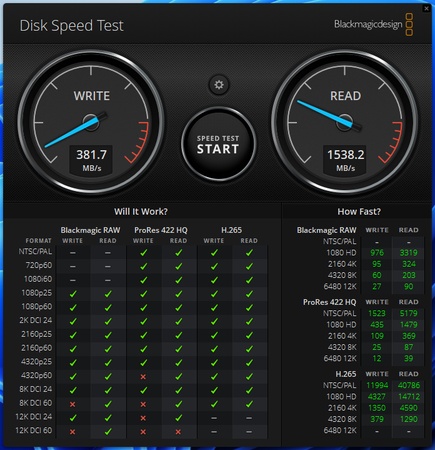This screenshot has height=450, width=435.
Task: Select the 5179 ProRes NTSC/PAL read value
Action: [408, 313]
